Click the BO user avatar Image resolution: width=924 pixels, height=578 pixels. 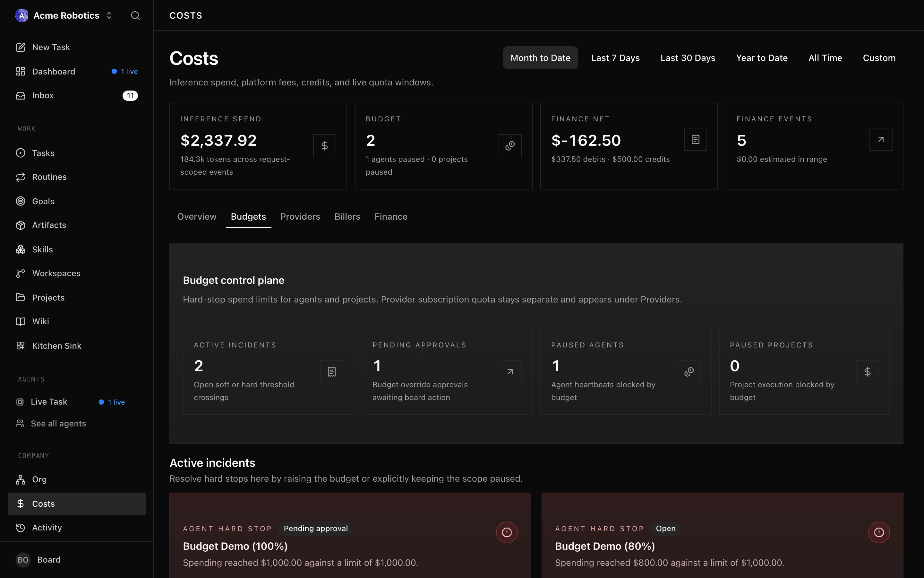click(x=23, y=560)
